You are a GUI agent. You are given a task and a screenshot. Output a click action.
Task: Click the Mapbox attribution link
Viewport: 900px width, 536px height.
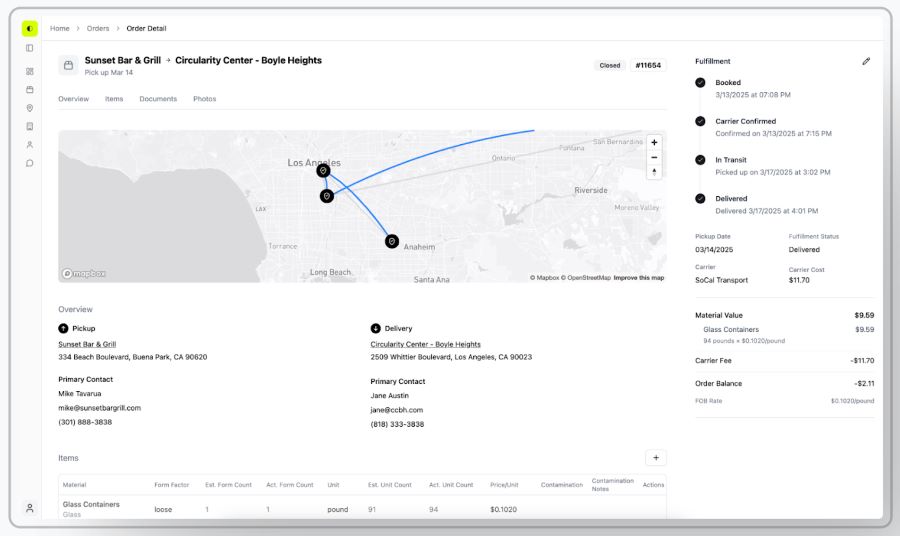544,278
